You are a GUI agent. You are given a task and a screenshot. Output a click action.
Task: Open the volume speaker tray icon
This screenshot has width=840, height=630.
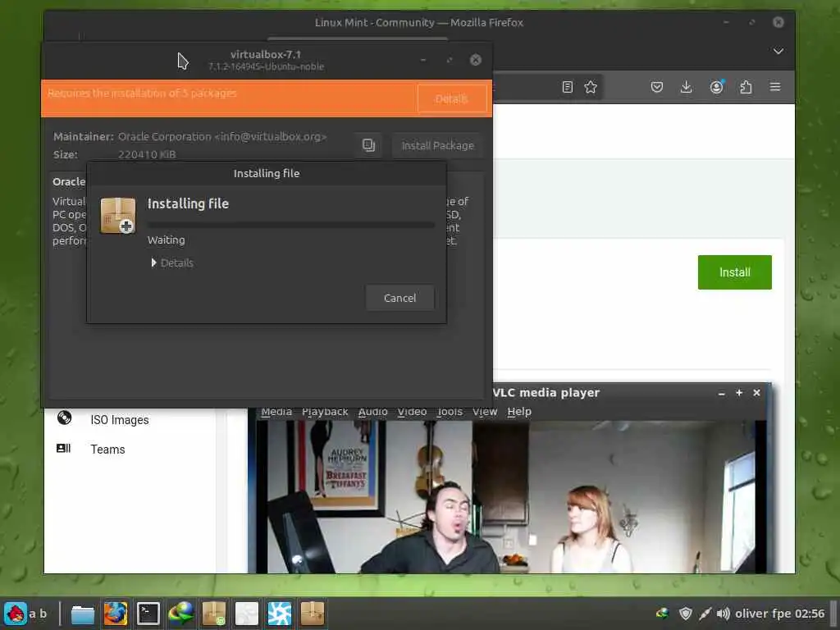[x=724, y=614]
